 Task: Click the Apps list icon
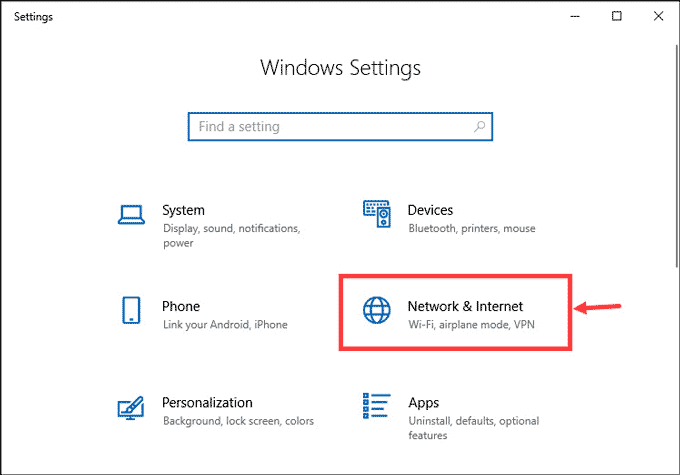(376, 406)
